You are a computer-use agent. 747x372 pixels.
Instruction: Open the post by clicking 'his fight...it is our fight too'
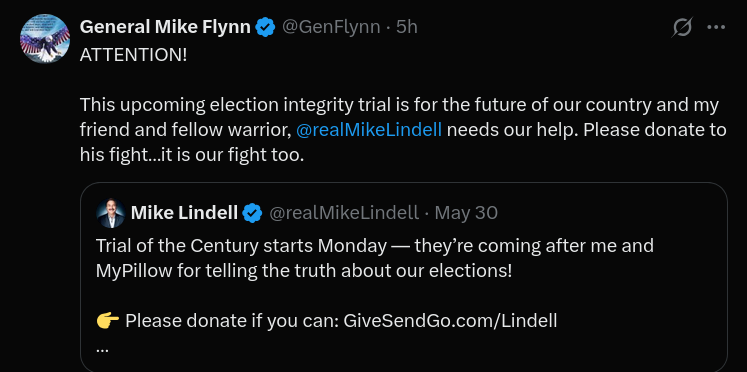[x=192, y=155]
